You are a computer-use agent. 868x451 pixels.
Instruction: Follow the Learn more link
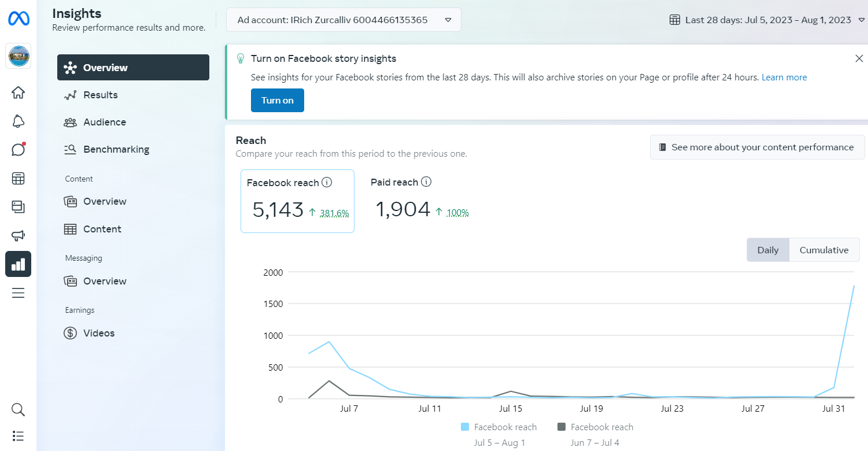point(784,77)
